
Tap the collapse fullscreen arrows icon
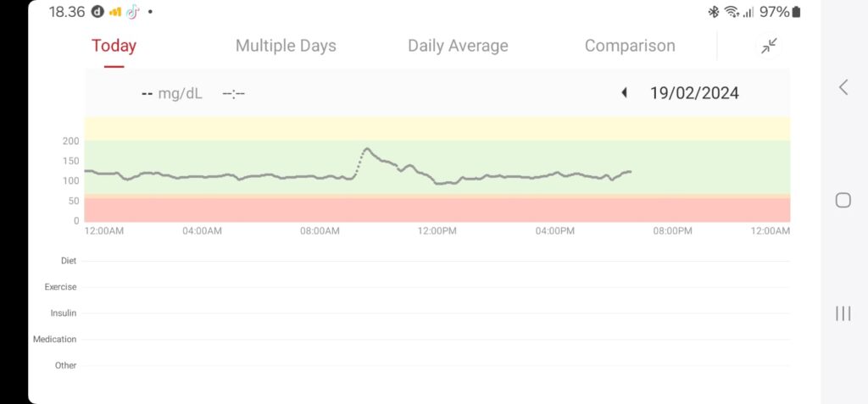pyautogui.click(x=769, y=47)
